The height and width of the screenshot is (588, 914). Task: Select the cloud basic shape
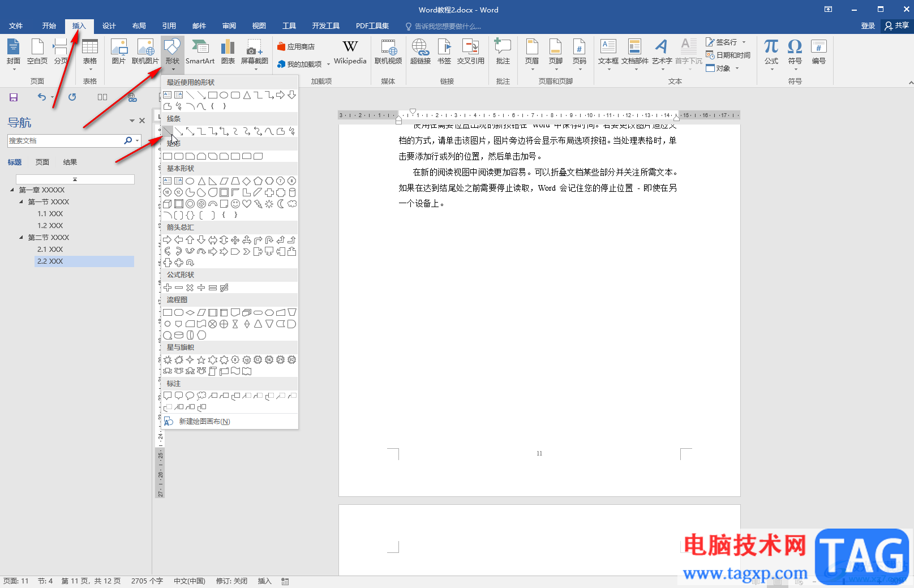click(292, 204)
